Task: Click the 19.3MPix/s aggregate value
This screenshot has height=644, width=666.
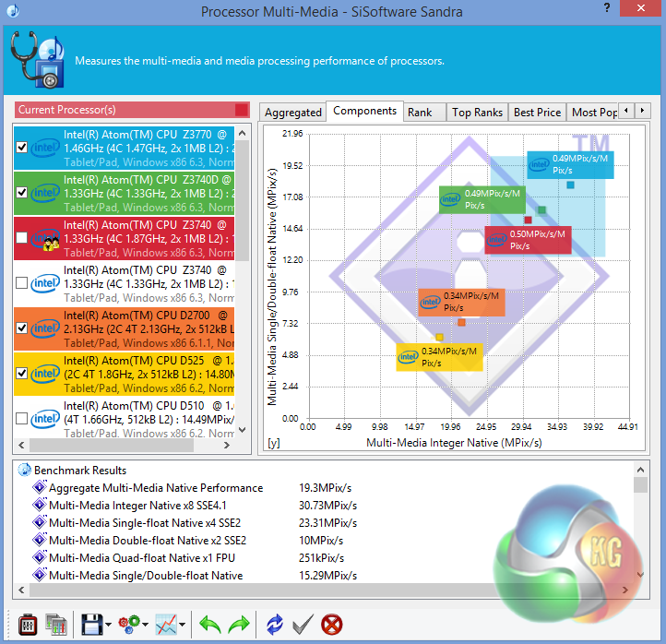Action: [325, 488]
